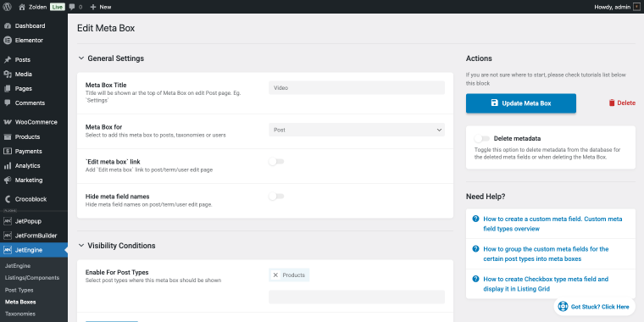Click help icon for grouping meta fields tutorial
Screen dimensions: 644x322
tap(475, 249)
